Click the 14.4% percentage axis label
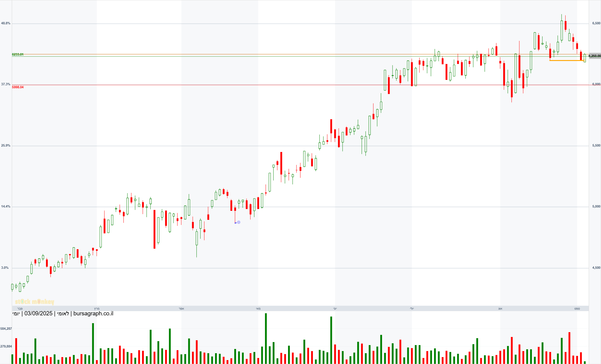Image resolution: width=601 pixels, height=364 pixels. click(6, 206)
